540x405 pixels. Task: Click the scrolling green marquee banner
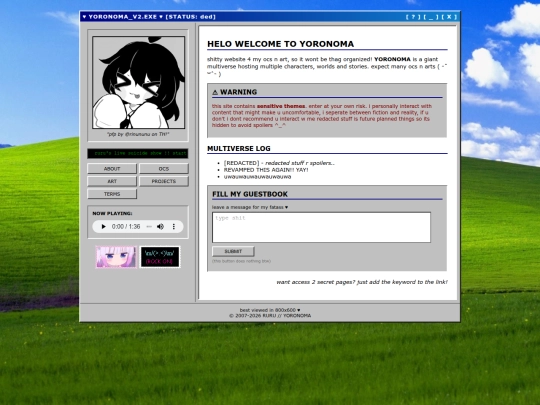pos(138,153)
